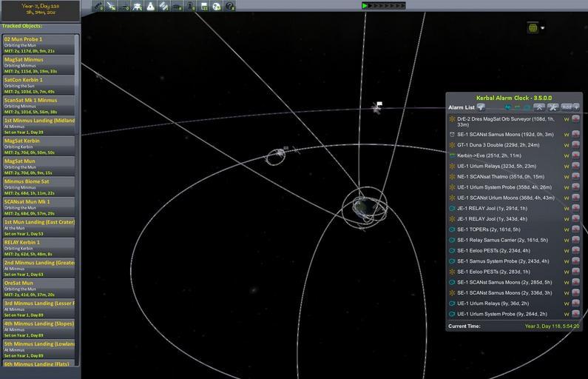Click the clock icon on SE-1 SCANst Sarnus Moons 192d
Image resolution: width=588 pixels, height=379 pixels.
pos(452,134)
